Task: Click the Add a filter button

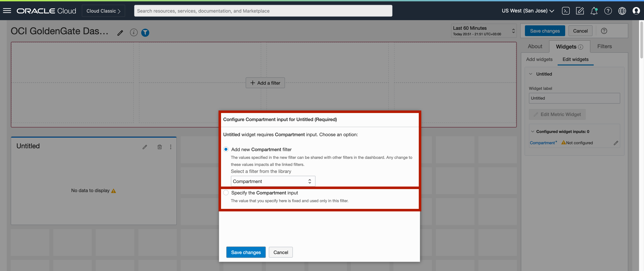Action: coord(265,83)
